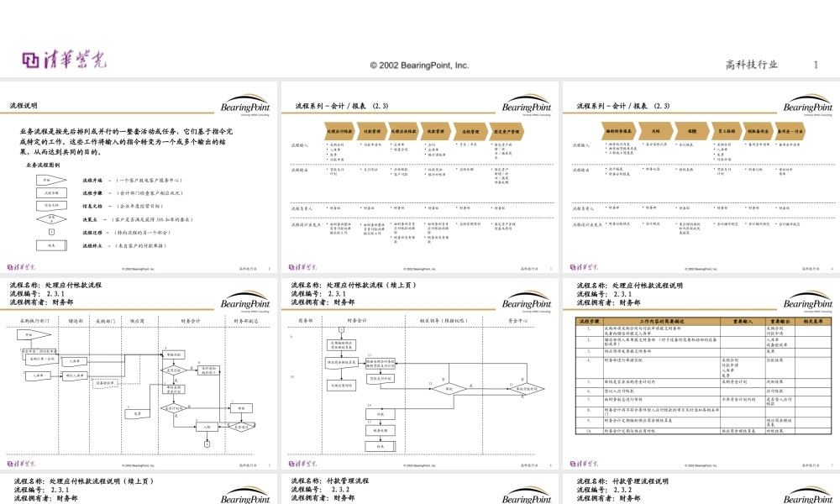Open the 付款管理流程说明 slide at the bottom
This screenshot has height=504, width=840.
point(701,489)
